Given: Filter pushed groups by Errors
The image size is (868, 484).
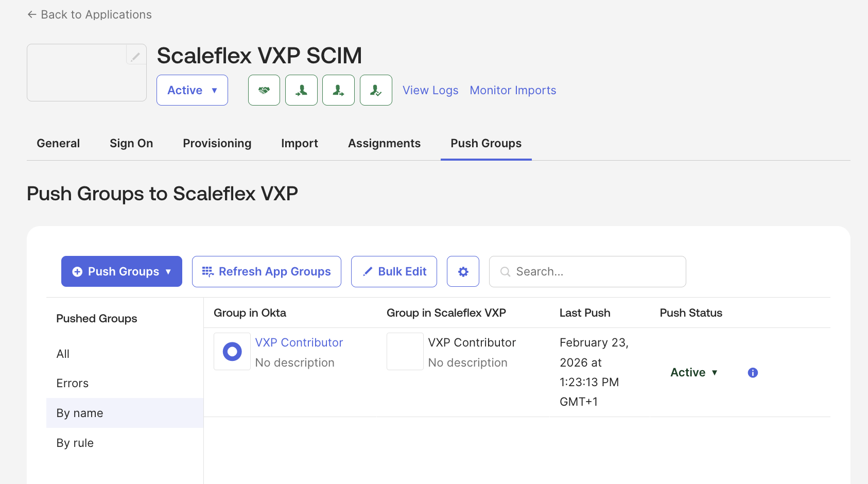Looking at the screenshot, I should tap(73, 383).
